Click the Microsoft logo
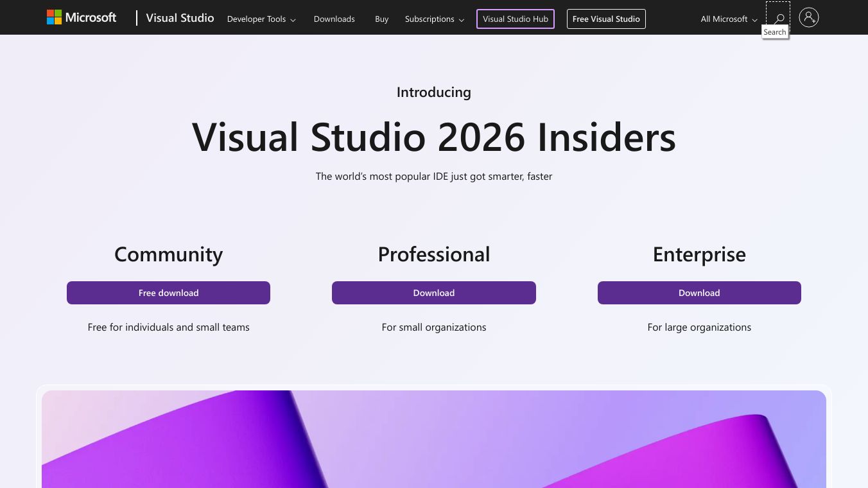This screenshot has height=488, width=868. (x=82, y=17)
